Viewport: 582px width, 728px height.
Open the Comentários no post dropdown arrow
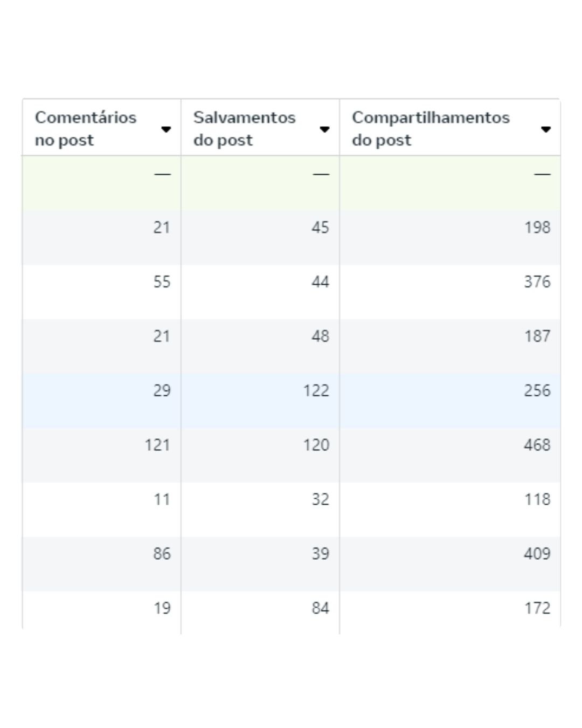pyautogui.click(x=166, y=129)
